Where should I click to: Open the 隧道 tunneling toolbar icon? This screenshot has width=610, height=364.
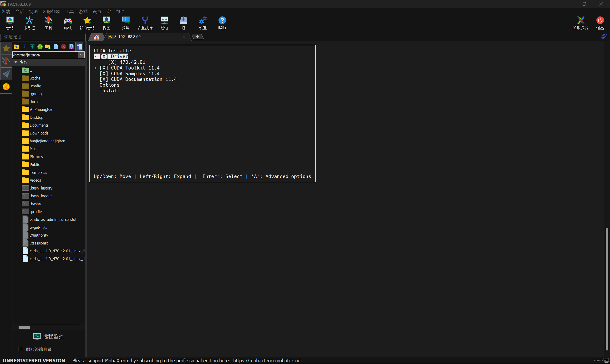[x=164, y=23]
